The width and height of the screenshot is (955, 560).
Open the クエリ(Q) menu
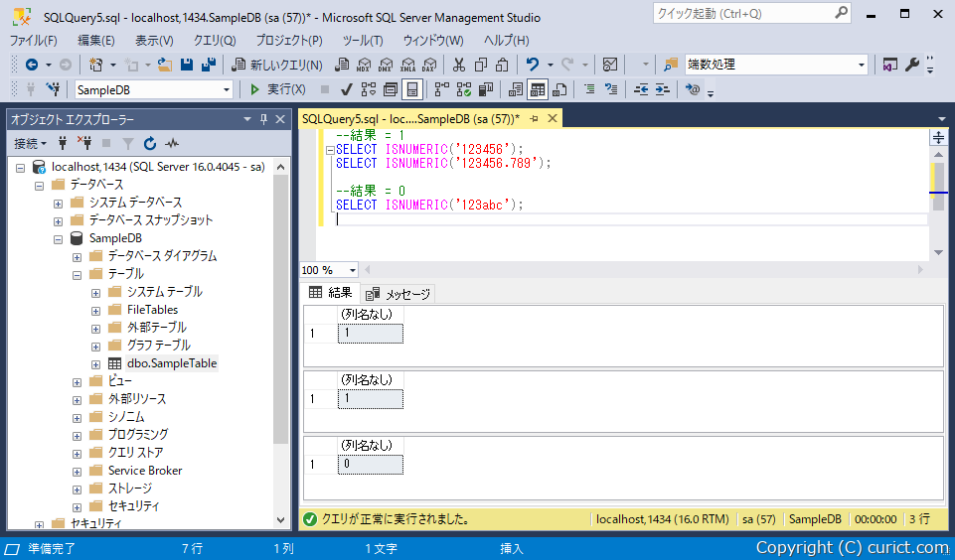[x=215, y=40]
